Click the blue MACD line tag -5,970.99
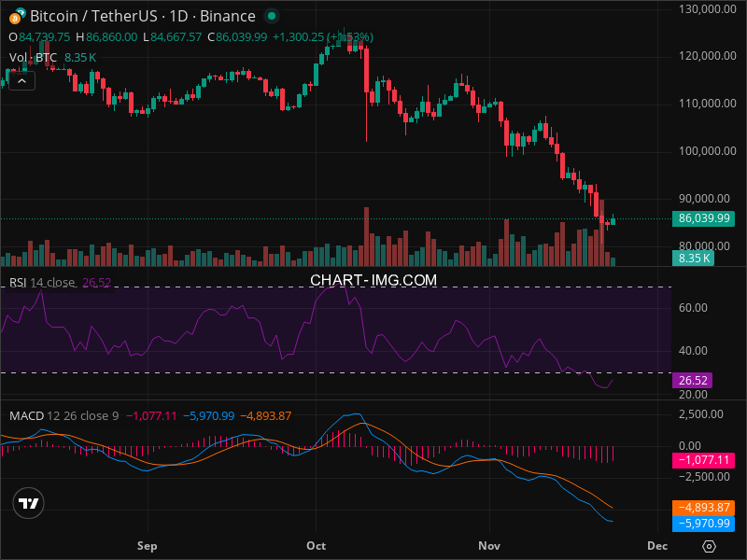 702,525
